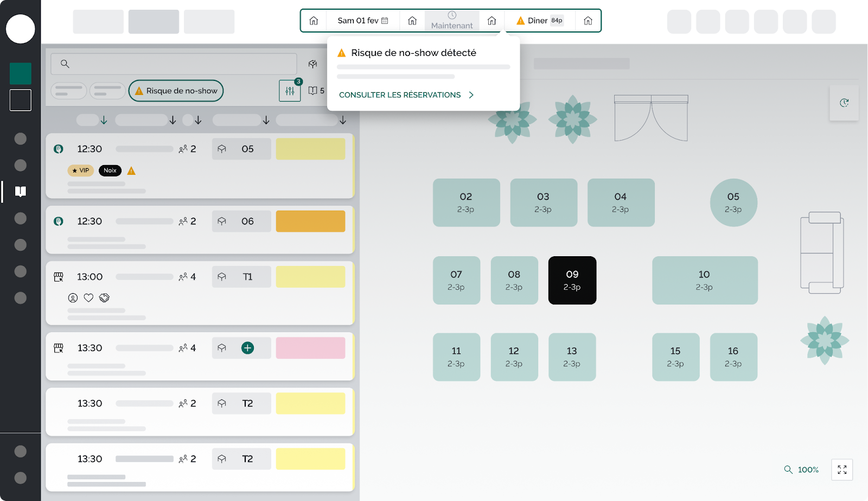Viewport: 868px width, 501px height.
Task: Toggle the first grey filter pill
Action: [68, 91]
